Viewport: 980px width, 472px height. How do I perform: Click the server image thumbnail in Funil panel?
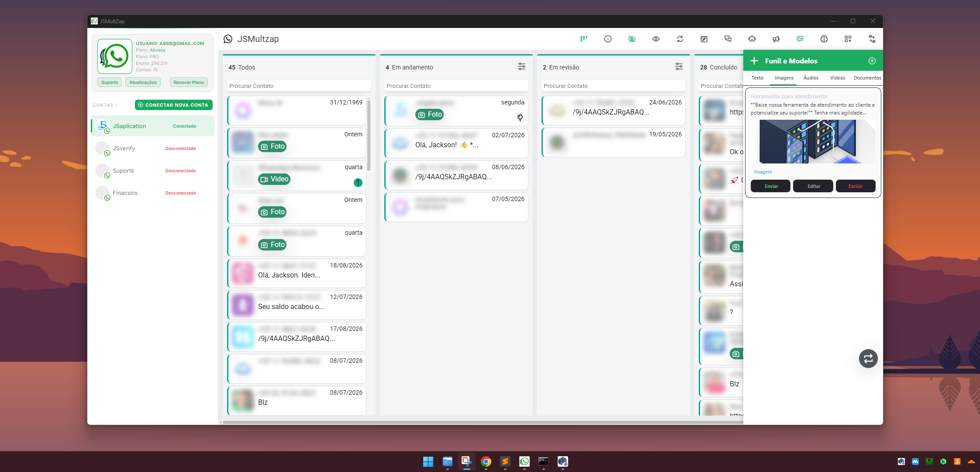point(813,142)
